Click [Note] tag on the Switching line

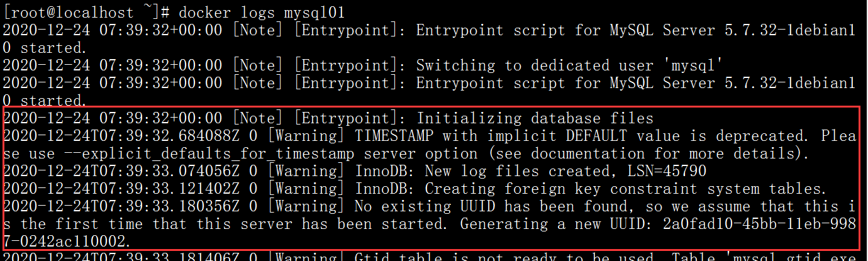tap(257, 65)
